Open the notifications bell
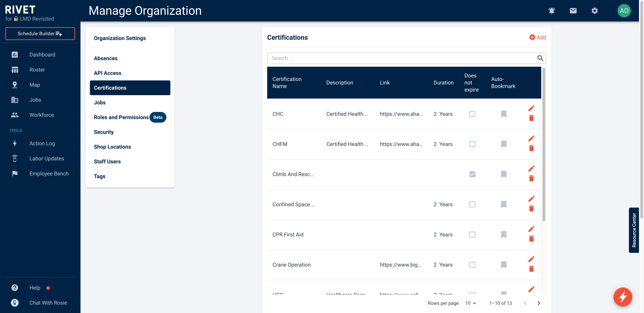Screen dimensions: 644x313 pos(551,11)
